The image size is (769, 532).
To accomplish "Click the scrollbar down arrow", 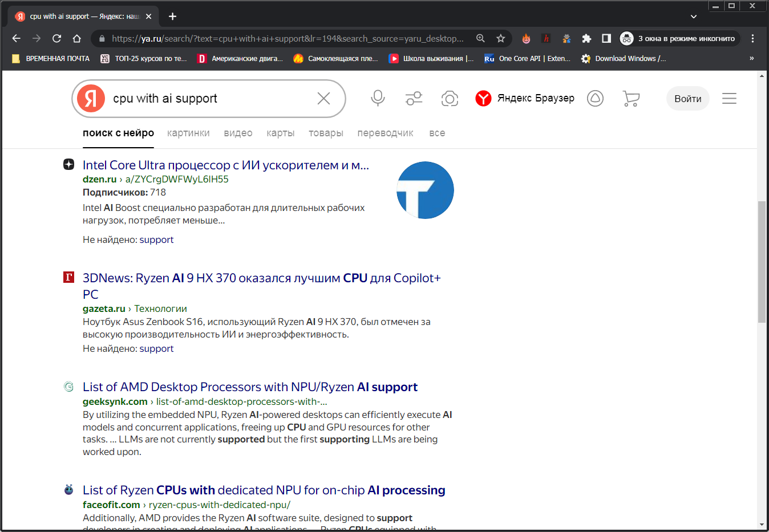I will (762, 525).
